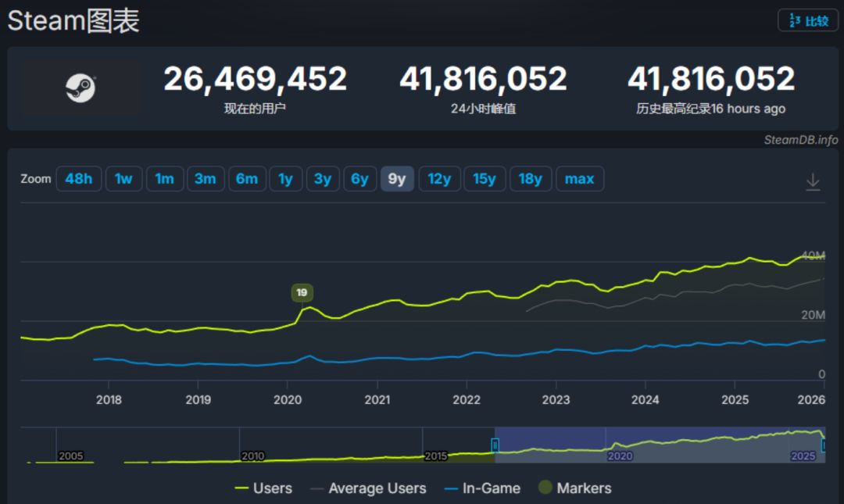Click the 2018 x-axis label
844x504 pixels.
109,399
